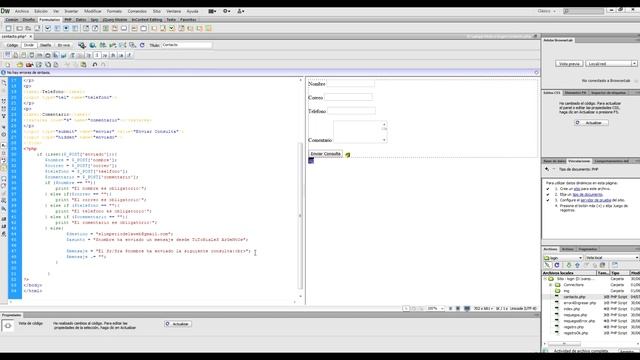
Task: Click the Undo arrow in standard toolbar
Action: (x=95, y=64)
